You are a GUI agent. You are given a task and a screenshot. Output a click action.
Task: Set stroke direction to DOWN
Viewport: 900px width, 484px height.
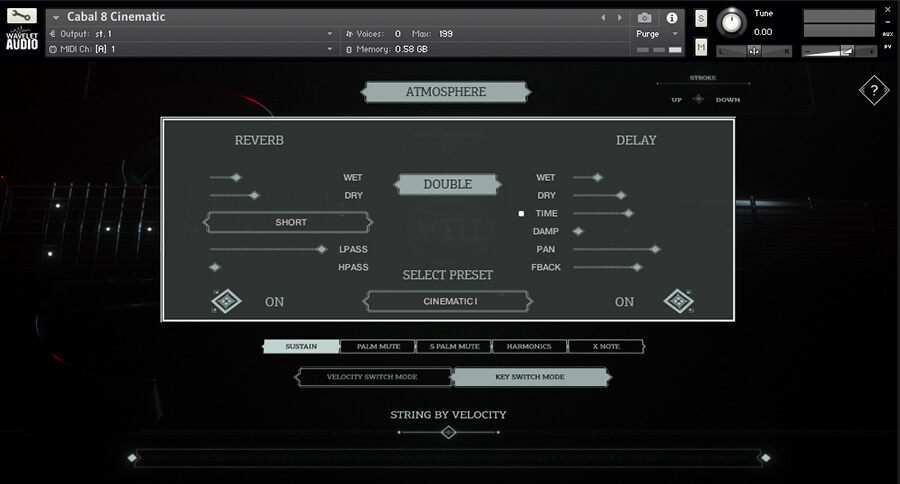click(728, 100)
